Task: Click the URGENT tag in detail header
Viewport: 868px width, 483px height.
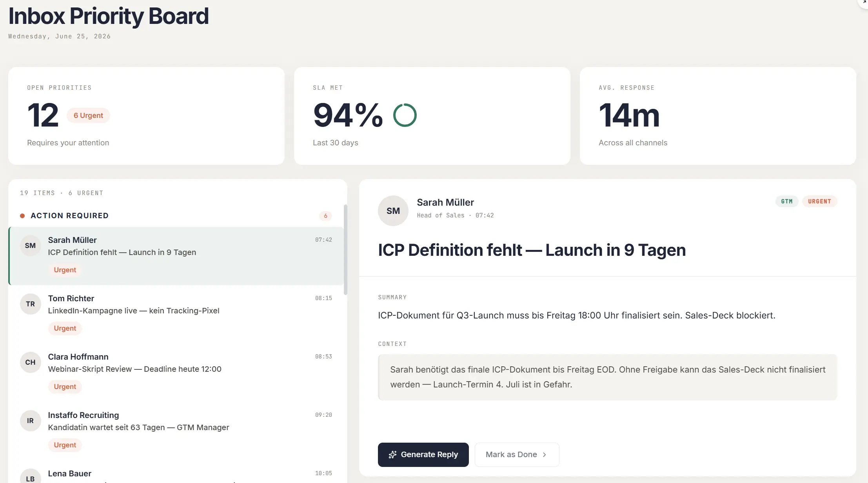Action: 819,201
